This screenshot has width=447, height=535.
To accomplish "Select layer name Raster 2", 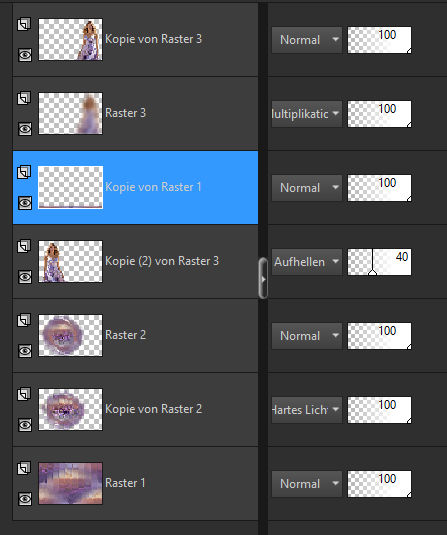I will pos(126,335).
